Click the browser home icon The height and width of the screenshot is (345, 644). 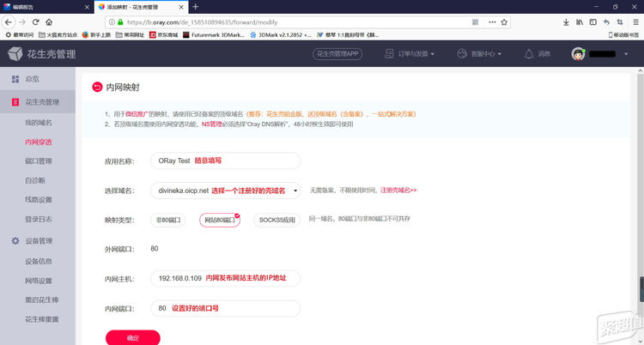pos(58,21)
